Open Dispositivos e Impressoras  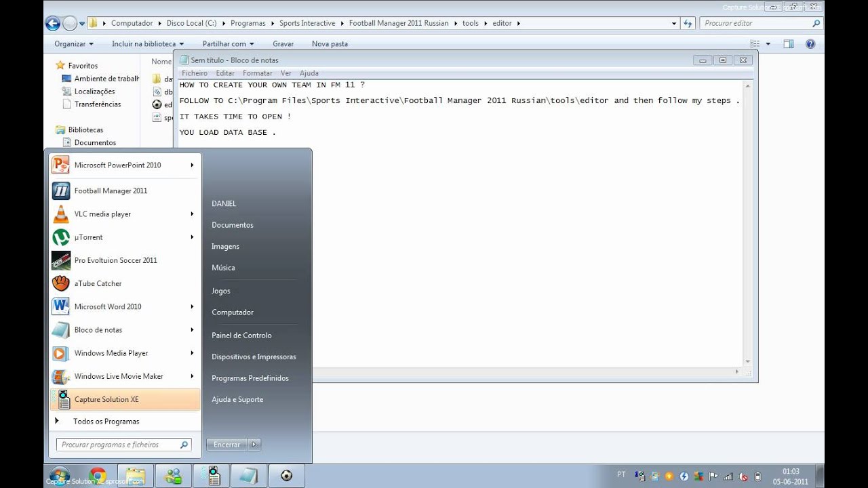pyautogui.click(x=254, y=357)
